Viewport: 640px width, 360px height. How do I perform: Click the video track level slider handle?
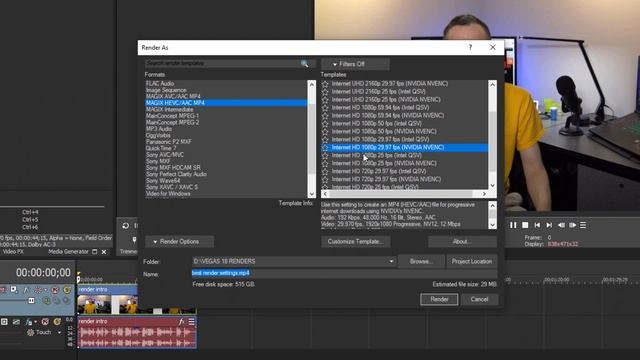pyautogui.click(x=31, y=301)
